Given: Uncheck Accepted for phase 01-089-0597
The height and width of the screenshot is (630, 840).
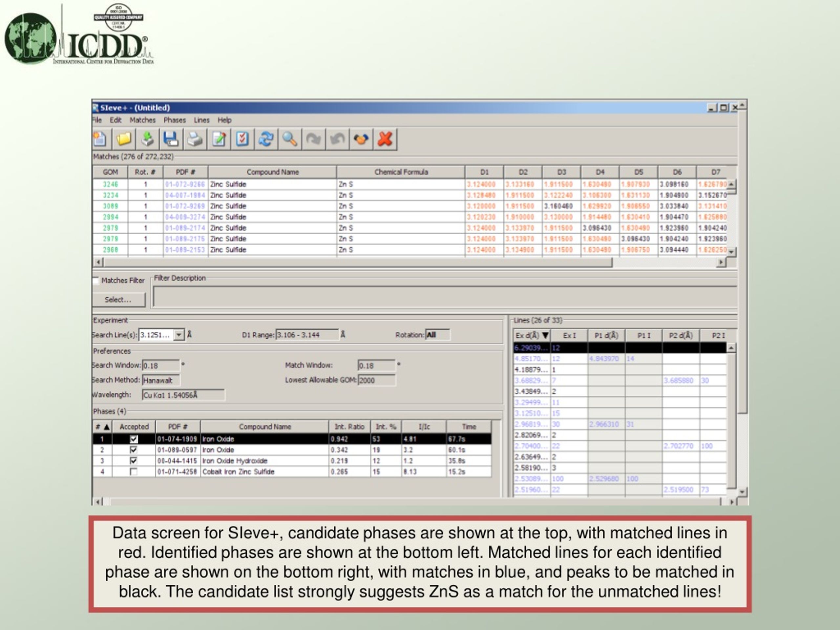Looking at the screenshot, I should [134, 450].
